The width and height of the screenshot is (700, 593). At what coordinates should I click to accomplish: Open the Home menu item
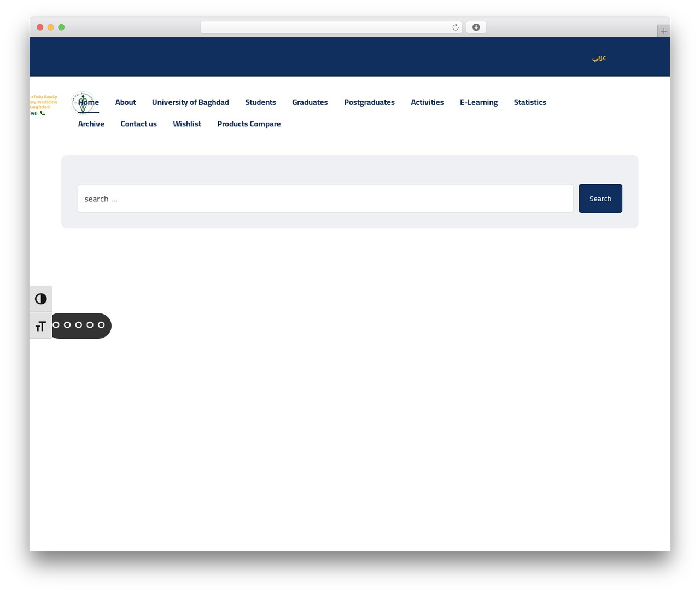tap(89, 102)
